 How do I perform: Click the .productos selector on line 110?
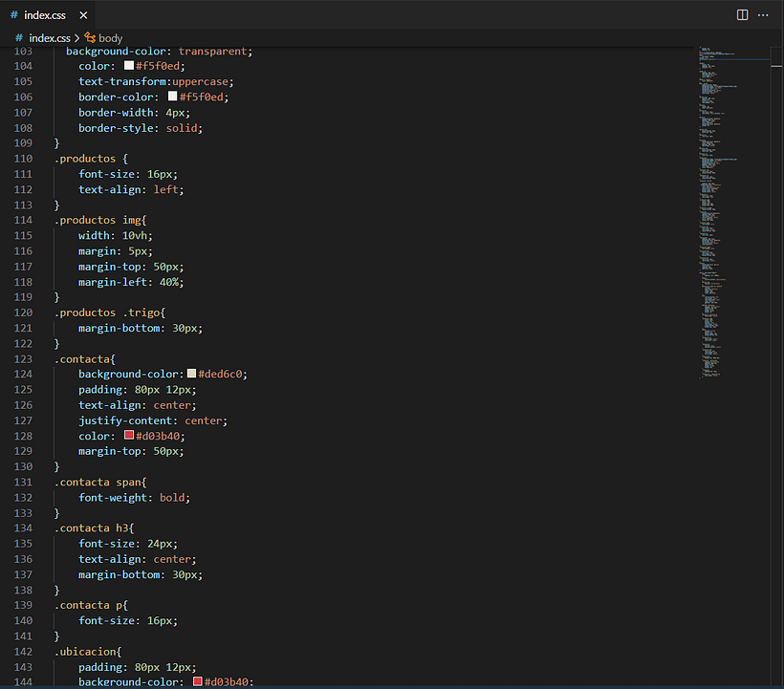(85, 159)
